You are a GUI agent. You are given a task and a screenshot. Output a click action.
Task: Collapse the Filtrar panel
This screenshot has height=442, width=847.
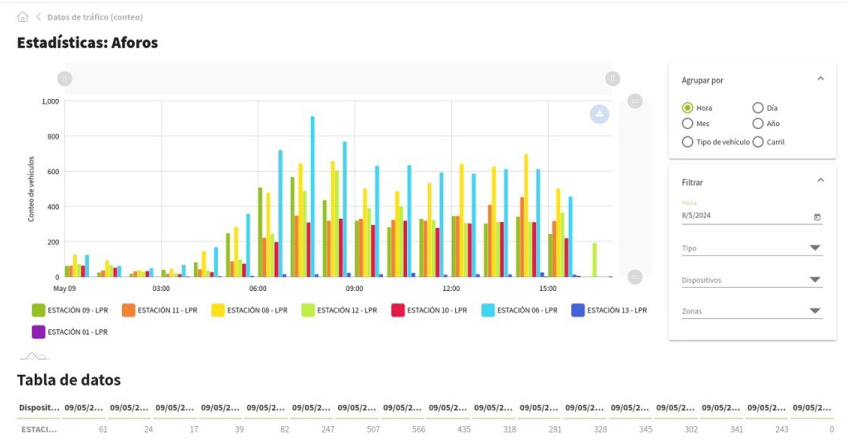coord(820,180)
